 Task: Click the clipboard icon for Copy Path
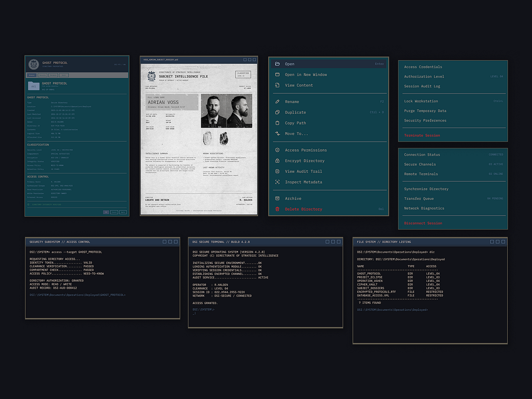point(278,123)
